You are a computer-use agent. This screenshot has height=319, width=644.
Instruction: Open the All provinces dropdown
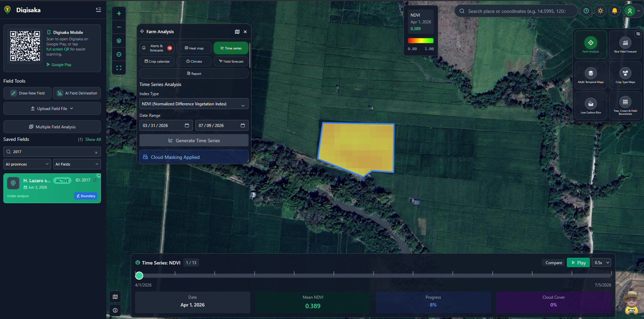pos(27,164)
